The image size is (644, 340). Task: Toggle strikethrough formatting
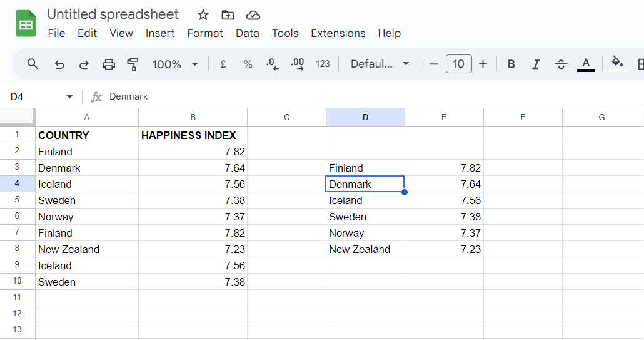tap(561, 64)
